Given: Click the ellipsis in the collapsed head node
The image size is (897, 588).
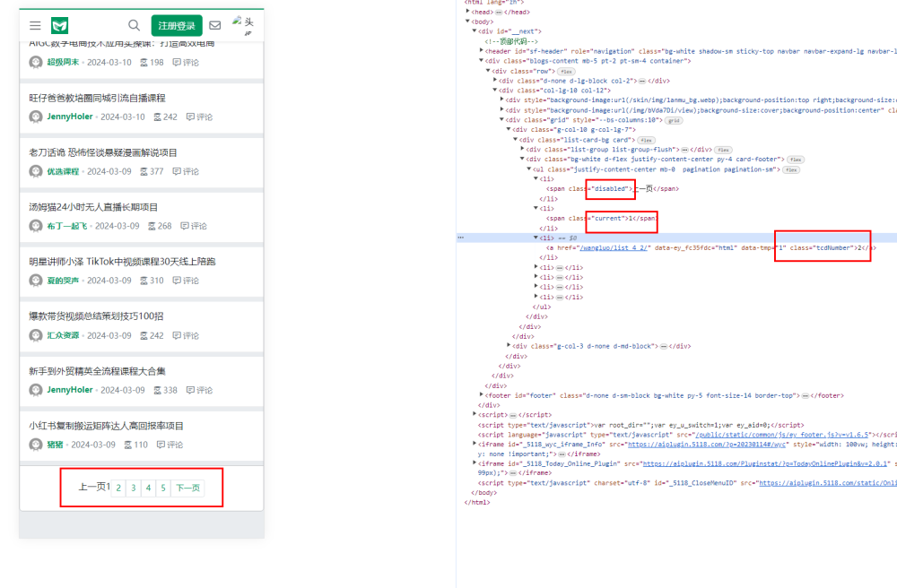Looking at the screenshot, I should click(x=499, y=12).
